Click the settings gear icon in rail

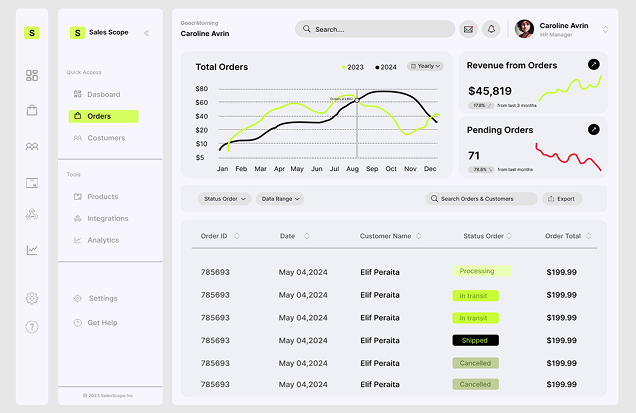pos(32,298)
